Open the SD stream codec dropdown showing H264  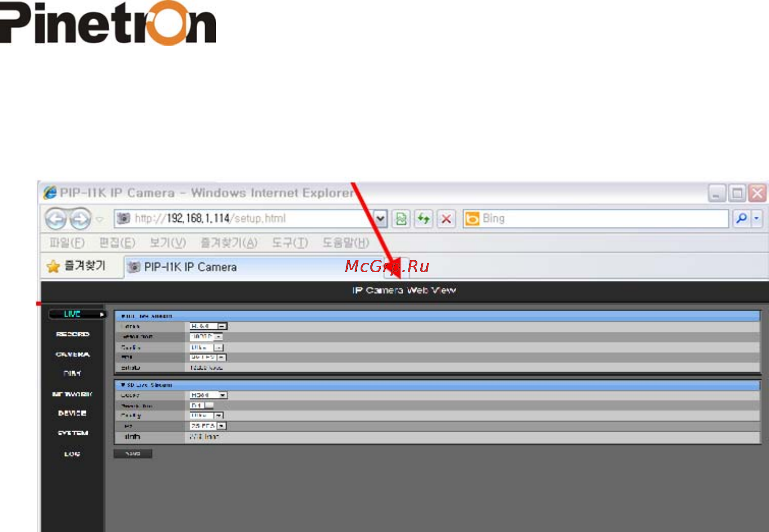pyautogui.click(x=208, y=395)
